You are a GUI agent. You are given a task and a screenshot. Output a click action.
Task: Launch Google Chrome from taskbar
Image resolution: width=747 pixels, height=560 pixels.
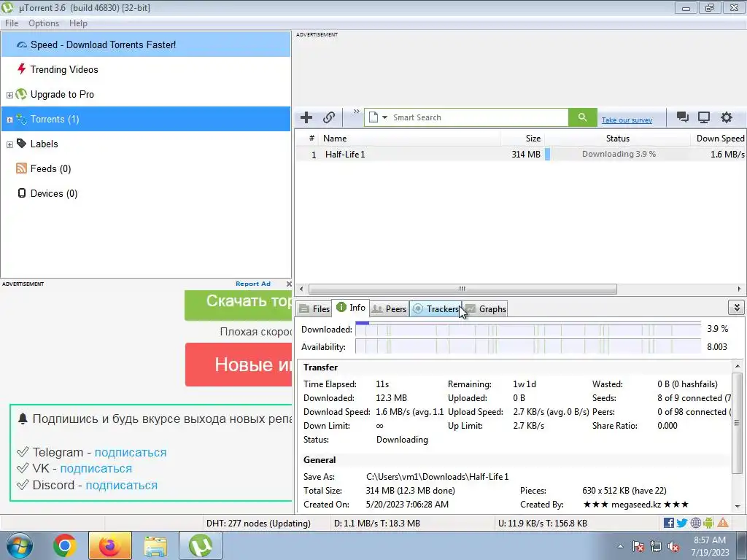pyautogui.click(x=65, y=545)
